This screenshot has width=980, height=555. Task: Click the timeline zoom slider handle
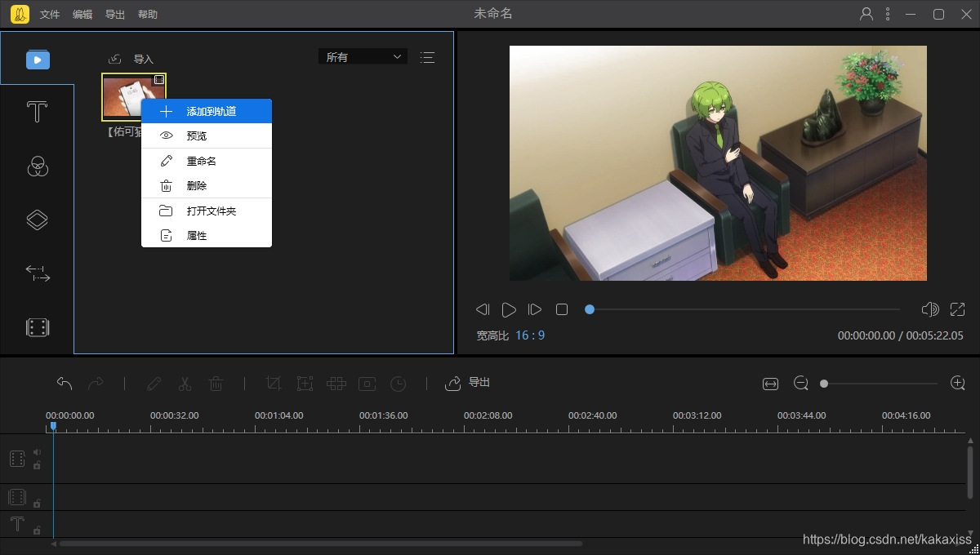[x=824, y=384]
